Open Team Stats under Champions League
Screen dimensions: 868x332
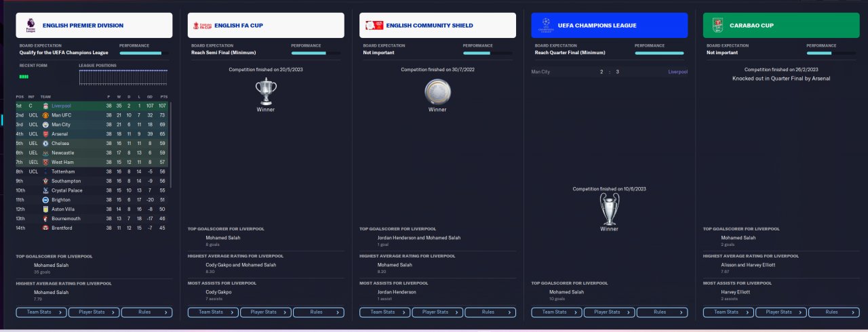point(557,312)
